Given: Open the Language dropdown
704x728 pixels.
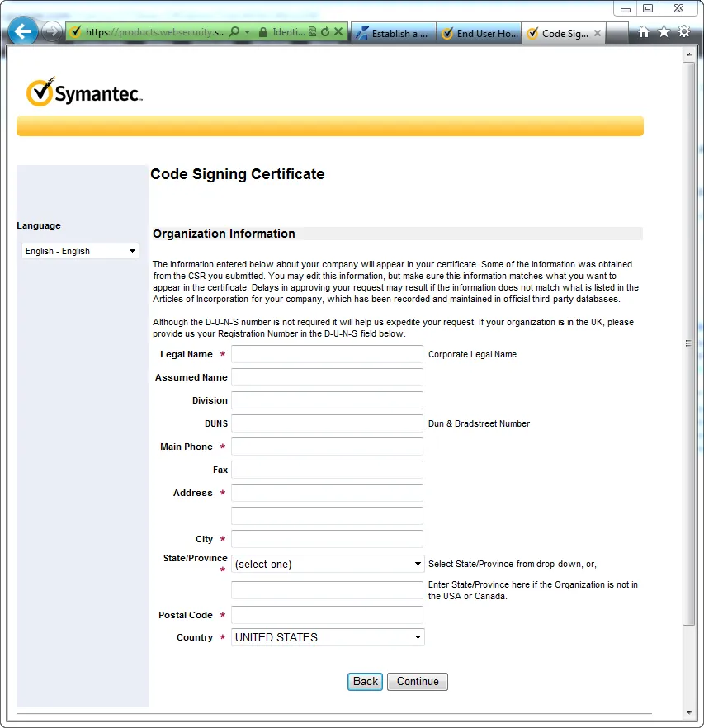Looking at the screenshot, I should [80, 251].
